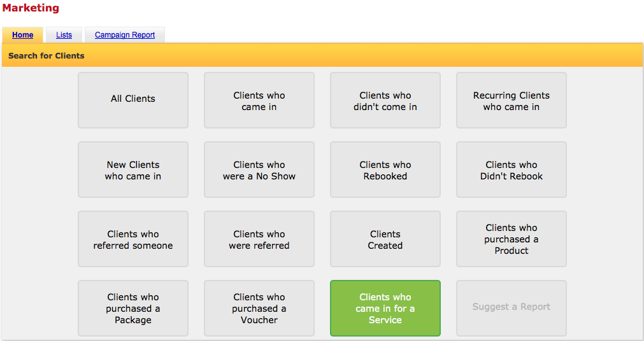This screenshot has width=644, height=341.
Task: Select New Clients who came in
Action: pyautogui.click(x=133, y=169)
